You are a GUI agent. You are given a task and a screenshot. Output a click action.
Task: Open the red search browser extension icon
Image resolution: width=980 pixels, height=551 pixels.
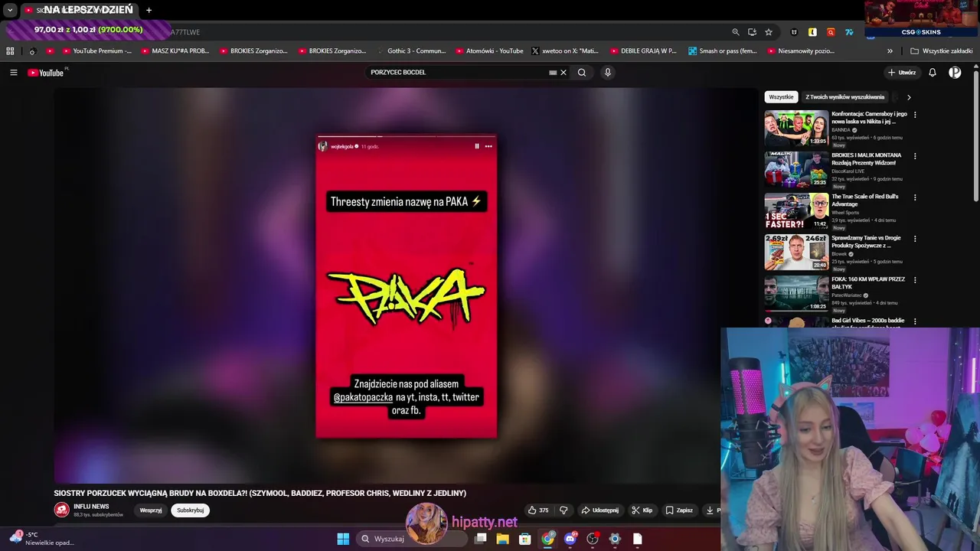[x=831, y=32]
